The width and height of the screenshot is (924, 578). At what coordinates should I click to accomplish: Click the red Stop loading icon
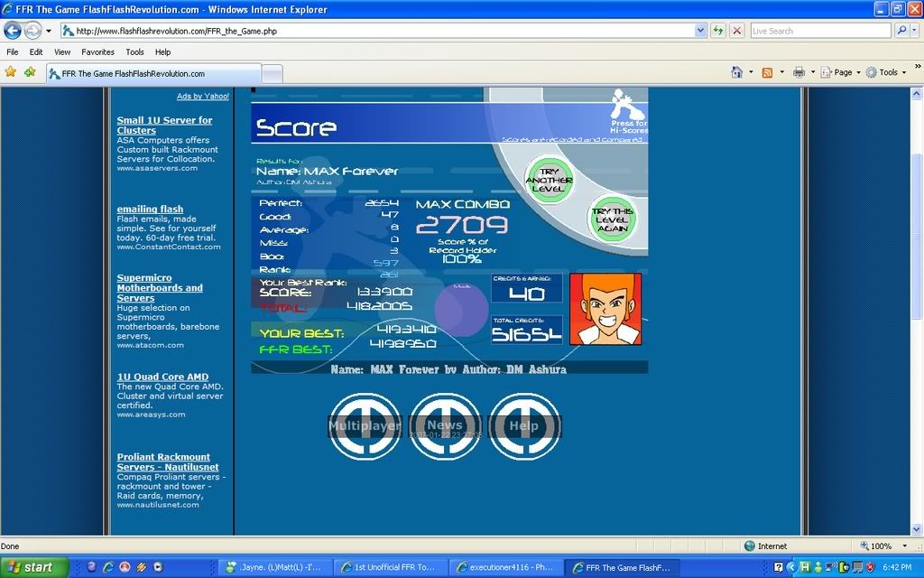tap(736, 31)
